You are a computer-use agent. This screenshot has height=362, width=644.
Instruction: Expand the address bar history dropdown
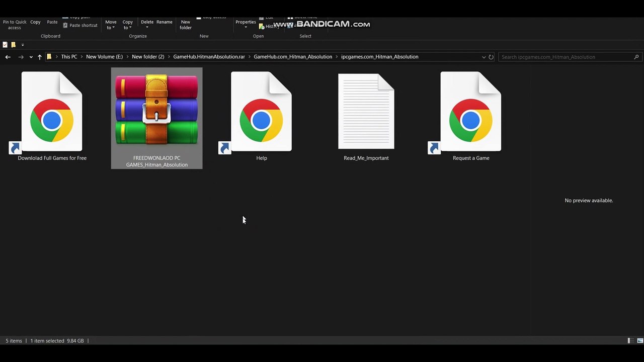pos(484,57)
